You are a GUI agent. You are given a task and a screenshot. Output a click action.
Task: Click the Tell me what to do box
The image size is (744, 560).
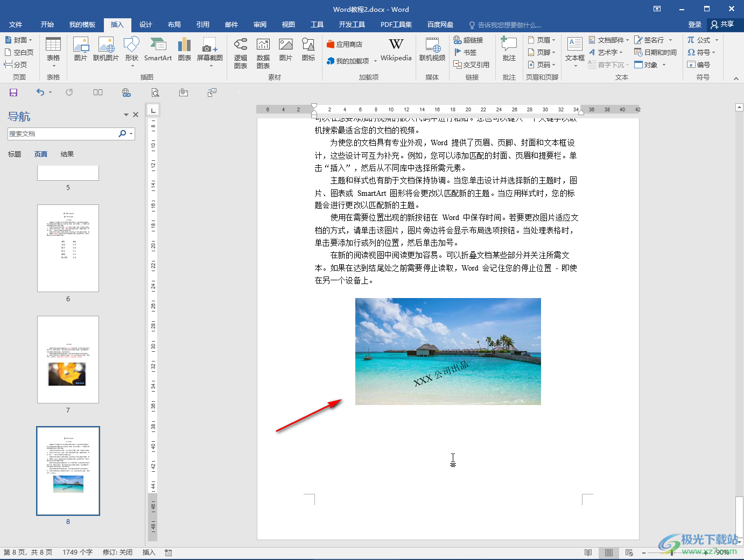coord(506,25)
